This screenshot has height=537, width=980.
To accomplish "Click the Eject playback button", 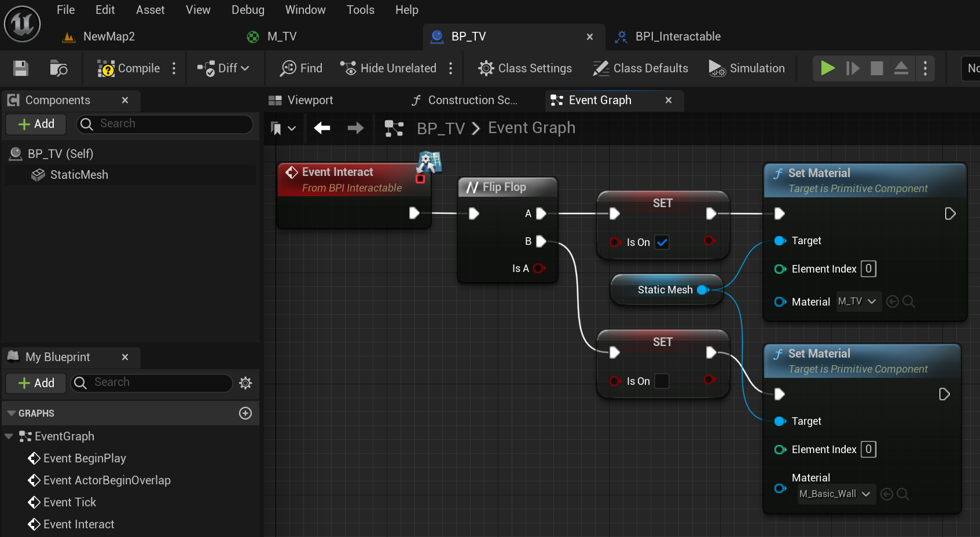I will click(901, 68).
